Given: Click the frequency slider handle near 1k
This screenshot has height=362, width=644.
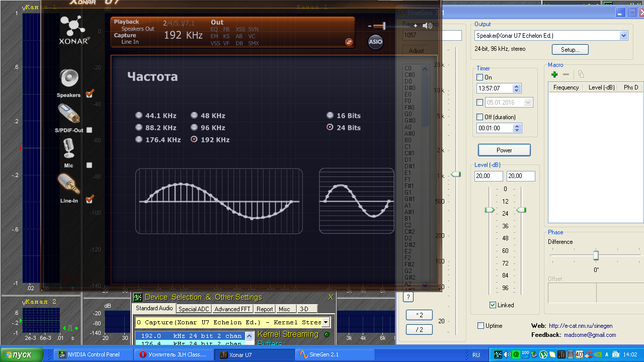Looking at the screenshot, I should click(x=456, y=174).
